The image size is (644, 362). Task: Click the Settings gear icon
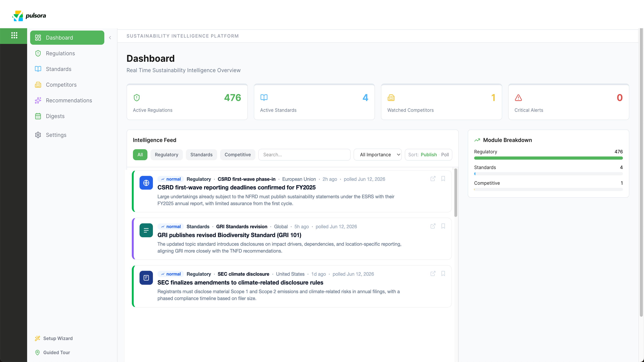tap(38, 135)
